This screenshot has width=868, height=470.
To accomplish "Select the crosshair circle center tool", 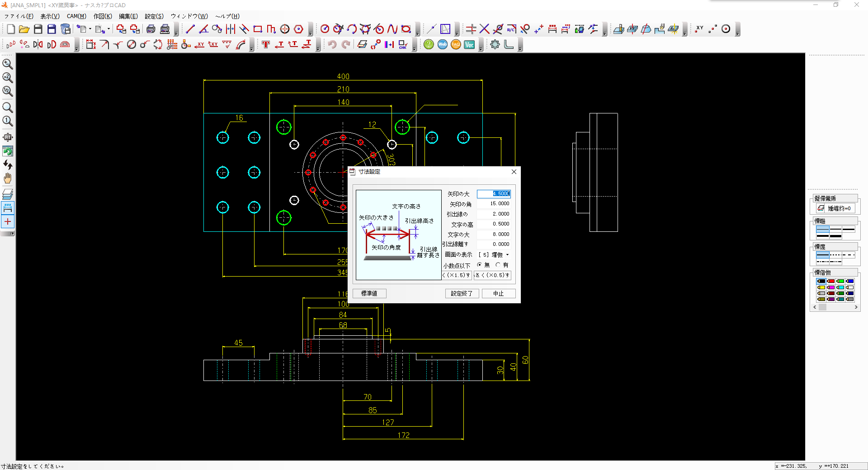I will [285, 29].
